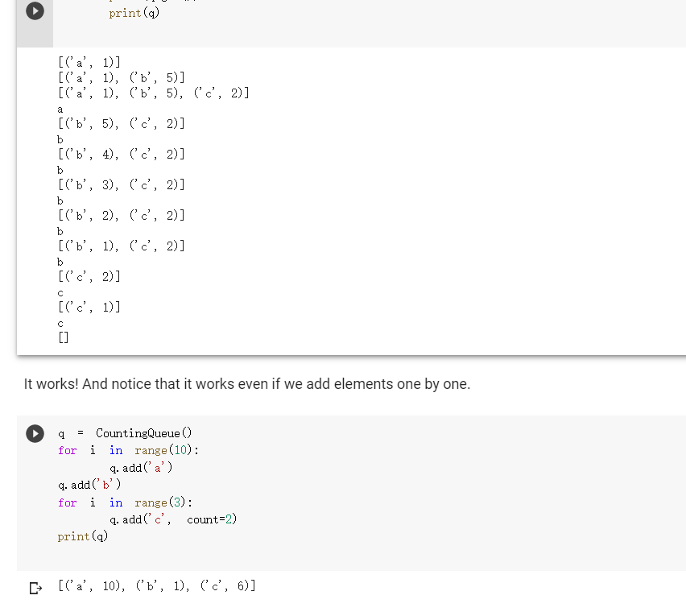
Task: Click the output toggle icon beside the final result
Action: (35, 588)
